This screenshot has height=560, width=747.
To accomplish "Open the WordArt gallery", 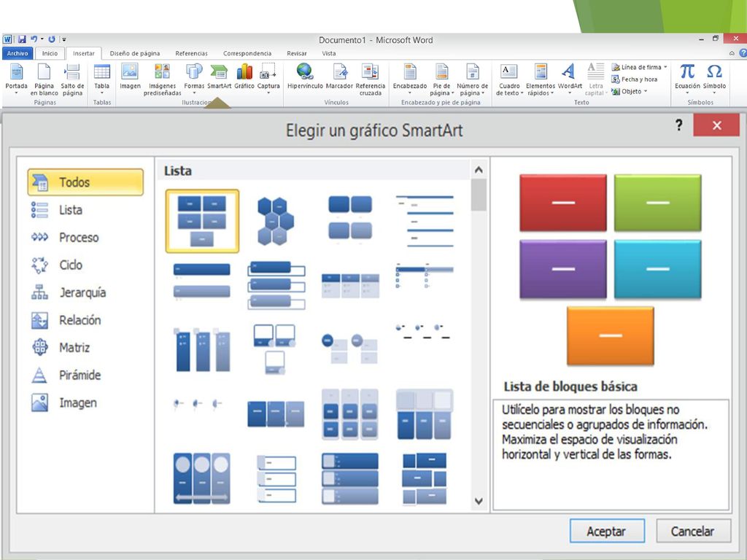I will coord(570,77).
